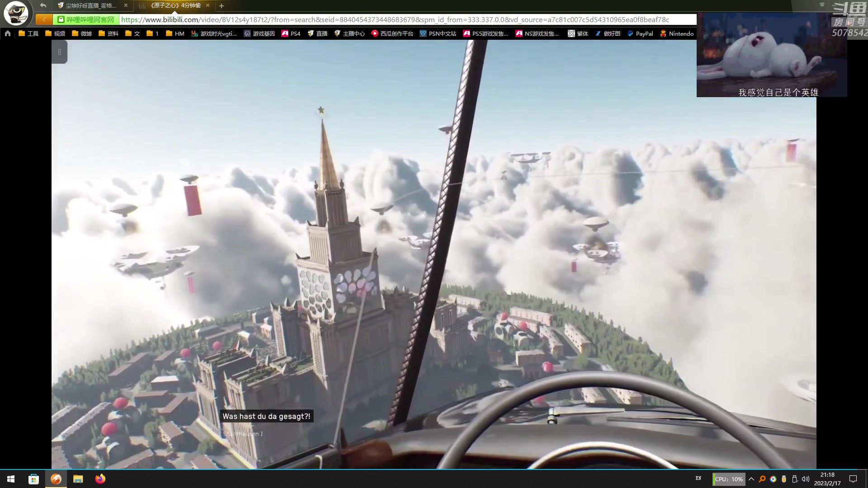Open the 游戏基因 bookmark
Viewport: 868px width, 488px height.
pos(259,33)
